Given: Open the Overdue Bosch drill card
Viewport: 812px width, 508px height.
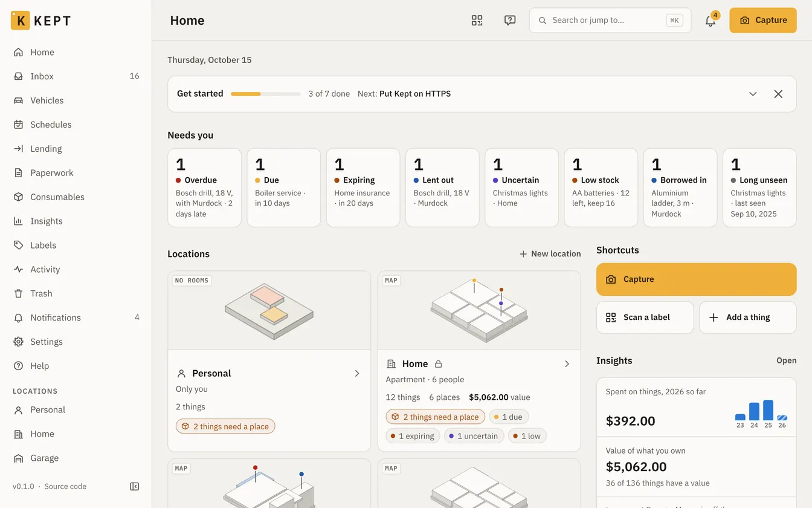Looking at the screenshot, I should tap(204, 187).
